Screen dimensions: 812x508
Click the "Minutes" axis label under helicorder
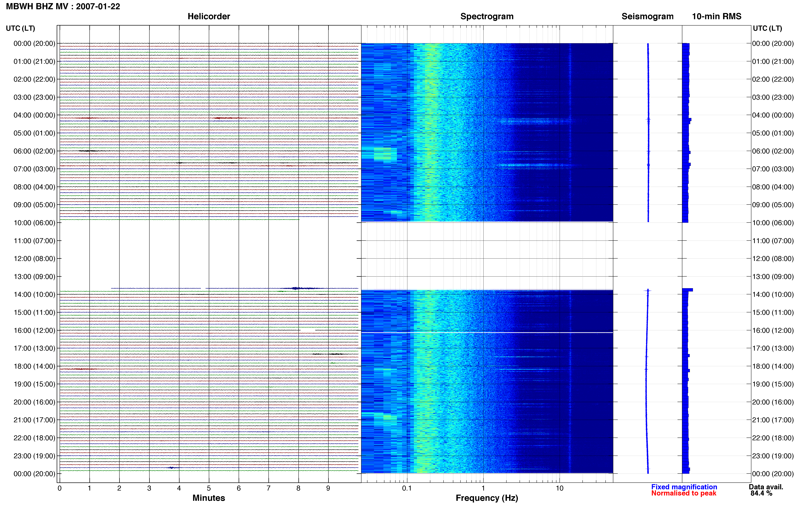click(x=209, y=498)
